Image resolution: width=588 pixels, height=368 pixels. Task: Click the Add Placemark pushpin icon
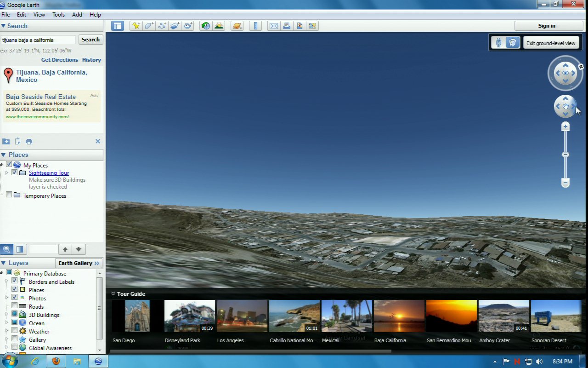136,26
